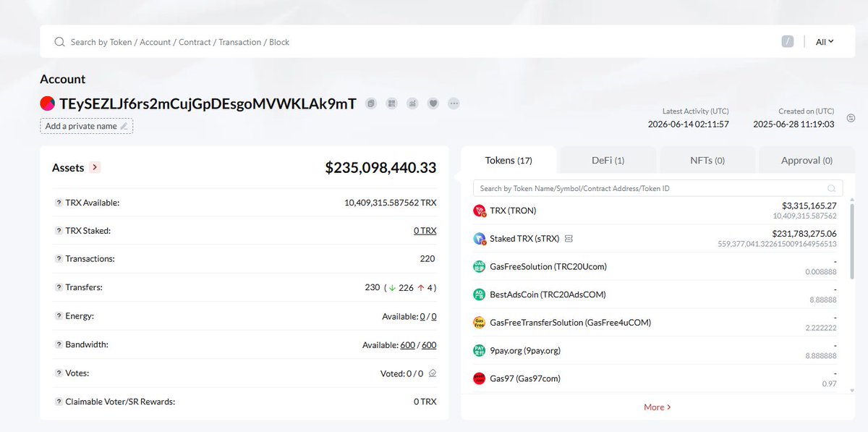Switch to the NFTs (0) tab
This screenshot has height=432, width=868.
(x=707, y=161)
